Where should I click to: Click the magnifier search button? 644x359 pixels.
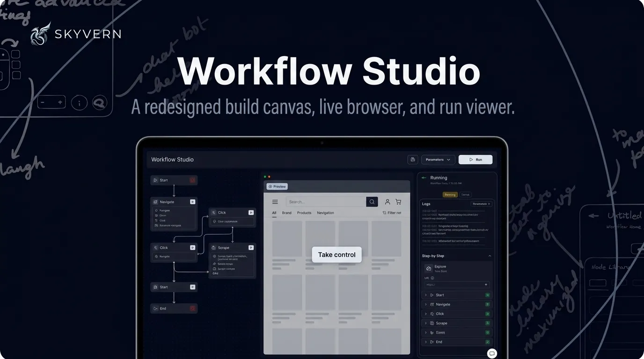pos(372,202)
